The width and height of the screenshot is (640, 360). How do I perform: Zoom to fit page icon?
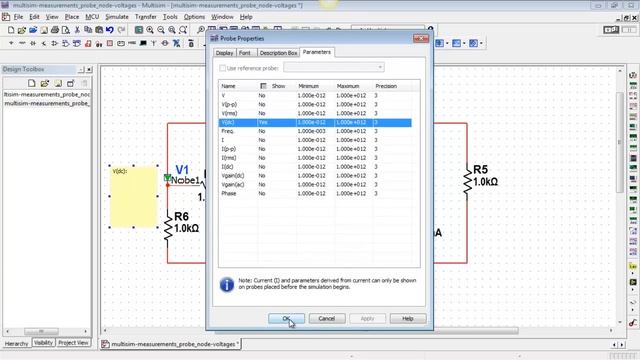[x=183, y=30]
